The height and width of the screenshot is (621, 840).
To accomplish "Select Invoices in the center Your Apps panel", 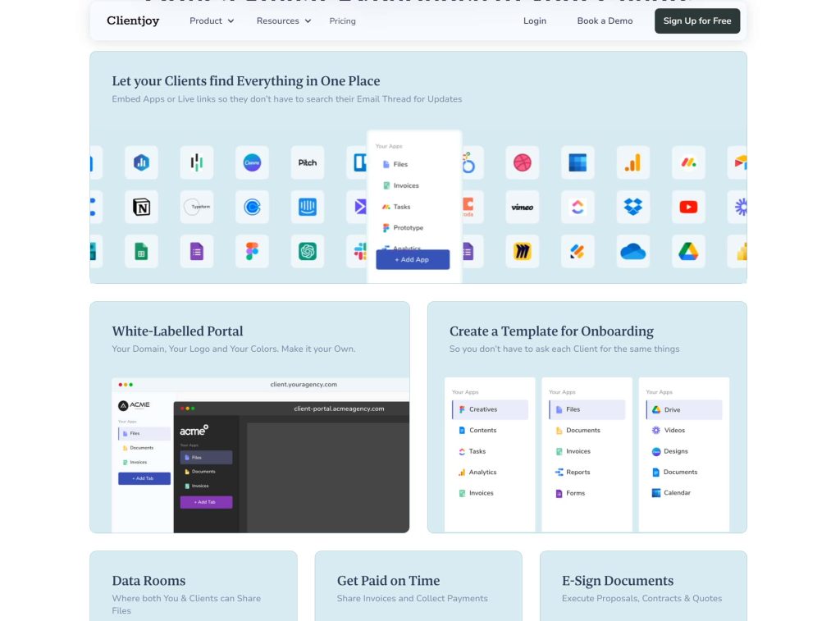I will click(x=400, y=185).
